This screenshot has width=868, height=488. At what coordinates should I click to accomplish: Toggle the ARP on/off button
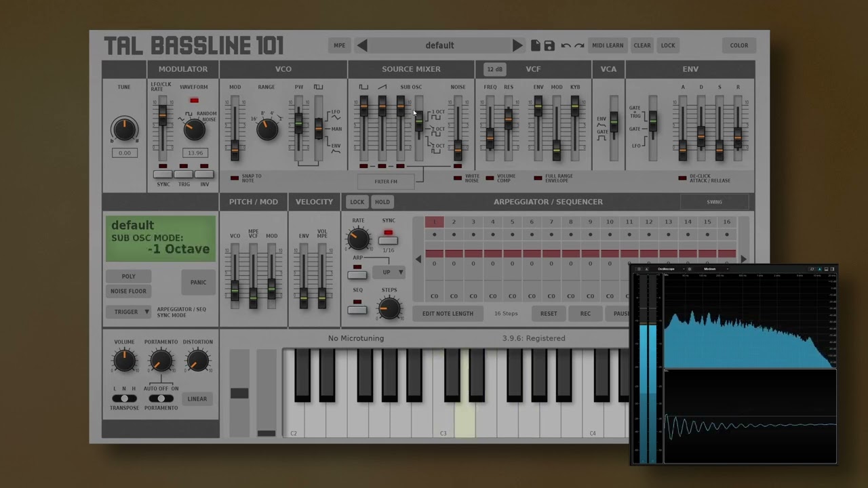[x=357, y=274]
